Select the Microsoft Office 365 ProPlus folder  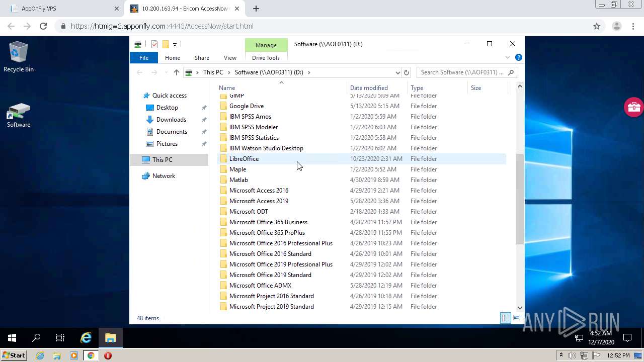[x=267, y=233]
